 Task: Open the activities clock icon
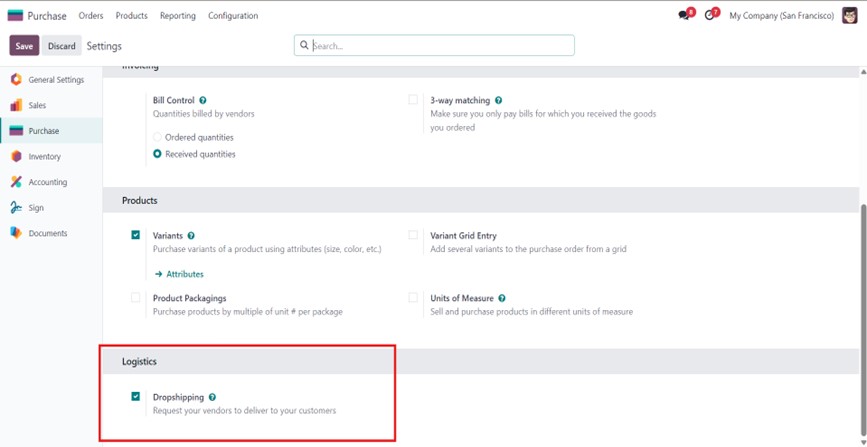tap(710, 16)
